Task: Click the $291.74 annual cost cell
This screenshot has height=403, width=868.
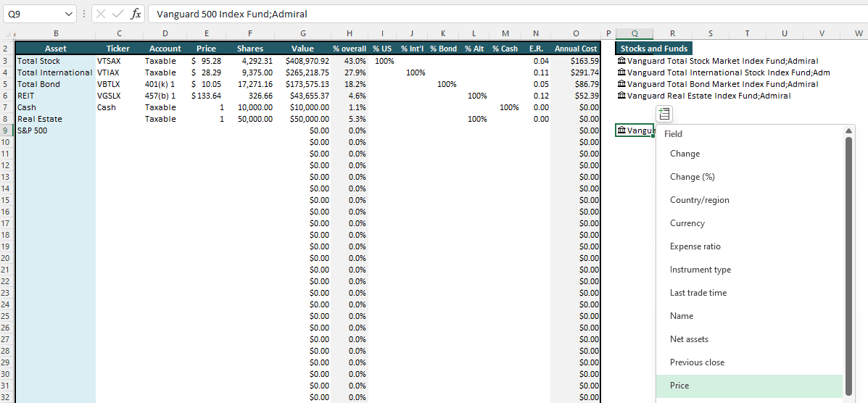Action: pyautogui.click(x=576, y=72)
